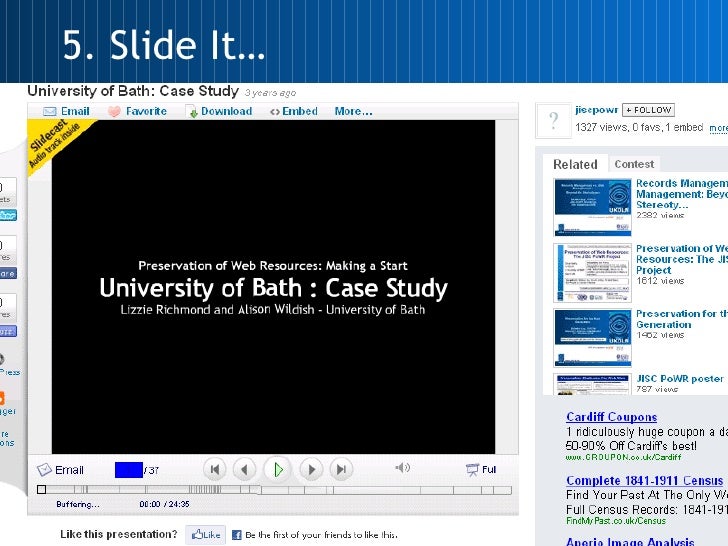
Task: Open the Records Management presentation title link
Action: pyautogui.click(x=682, y=194)
